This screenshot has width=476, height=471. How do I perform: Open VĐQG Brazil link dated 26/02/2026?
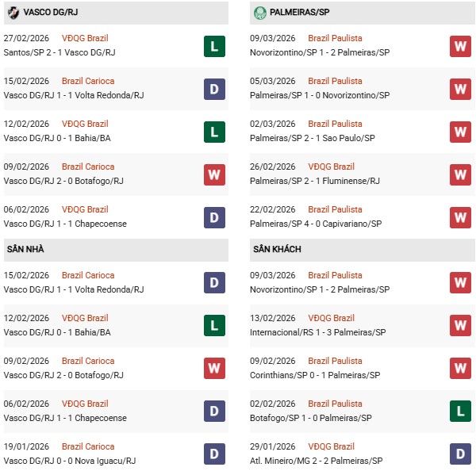[332, 167]
